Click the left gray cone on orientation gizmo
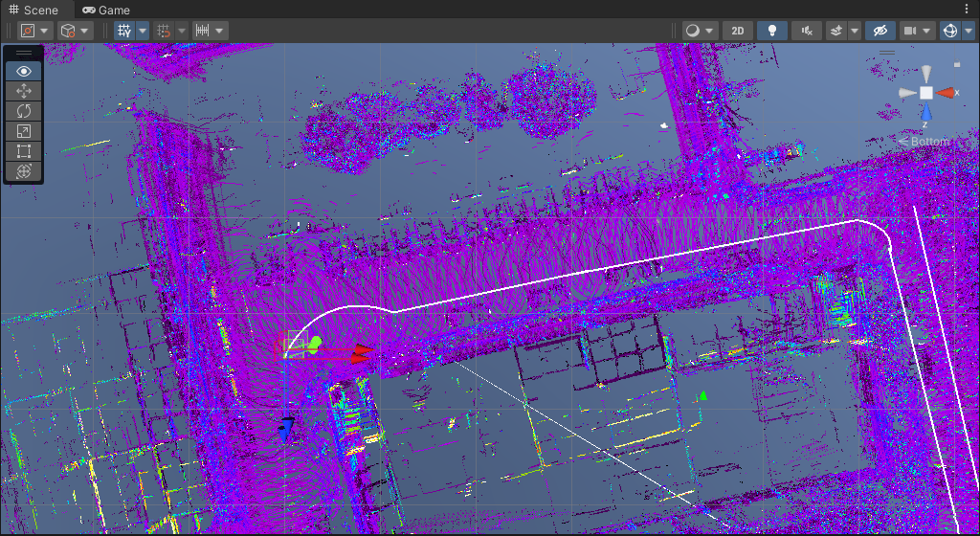This screenshot has width=980, height=536. click(907, 93)
